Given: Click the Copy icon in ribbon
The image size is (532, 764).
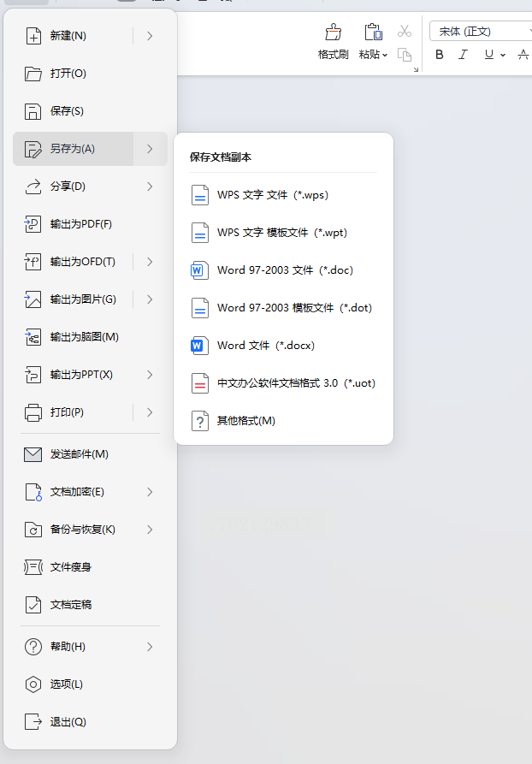Looking at the screenshot, I should click(405, 54).
